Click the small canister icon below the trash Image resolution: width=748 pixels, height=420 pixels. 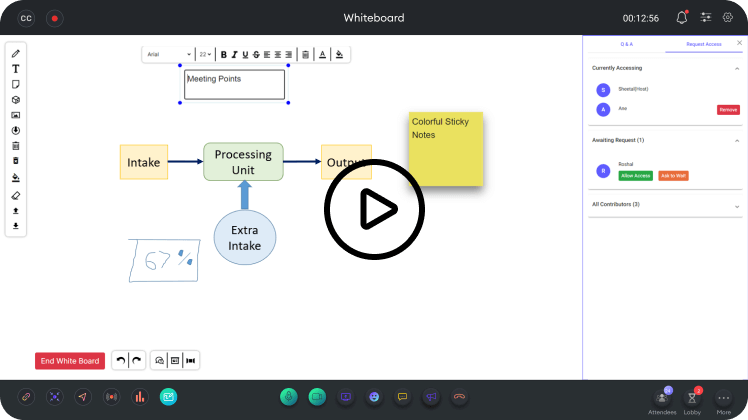(16, 161)
